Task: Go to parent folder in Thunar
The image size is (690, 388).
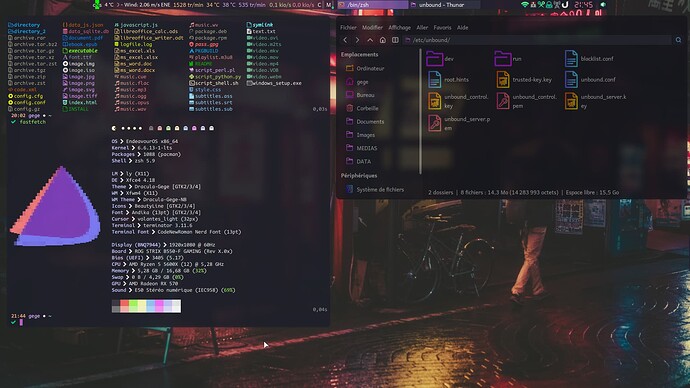Action: click(370, 40)
